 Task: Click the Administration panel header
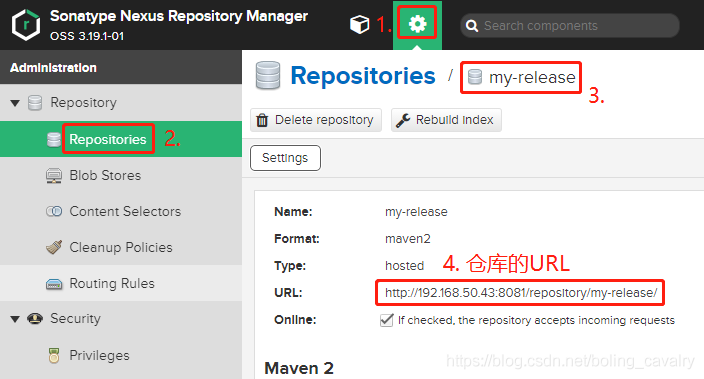121,67
